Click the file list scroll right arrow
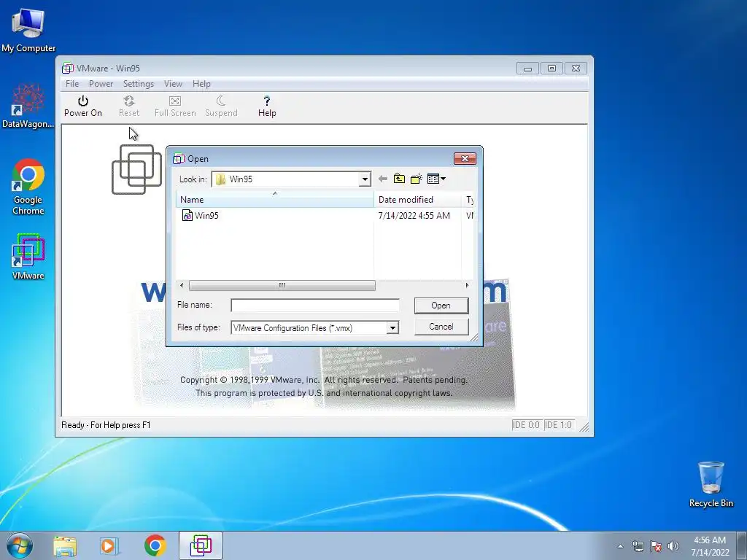The width and height of the screenshot is (747, 560). [467, 285]
